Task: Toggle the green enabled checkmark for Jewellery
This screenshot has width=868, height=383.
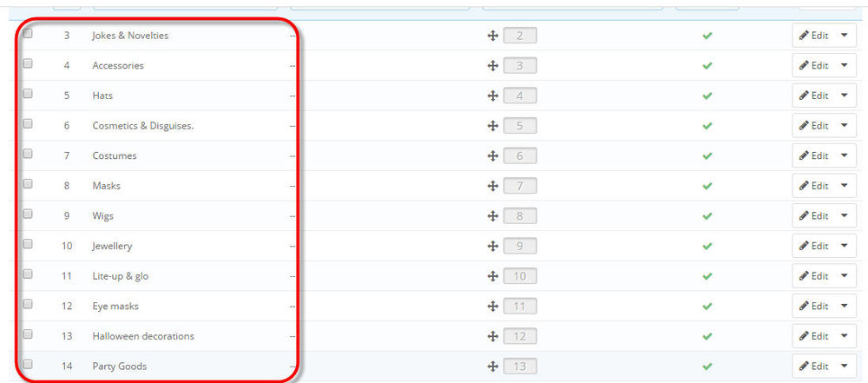Action: coord(707,246)
